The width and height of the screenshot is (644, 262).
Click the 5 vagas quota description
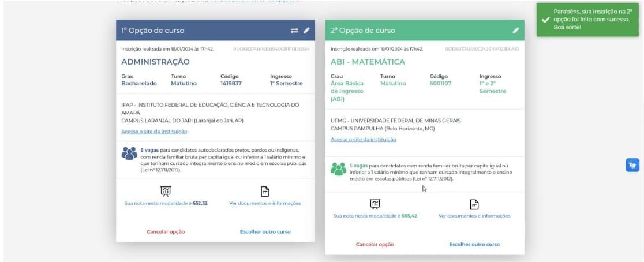[x=431, y=173]
